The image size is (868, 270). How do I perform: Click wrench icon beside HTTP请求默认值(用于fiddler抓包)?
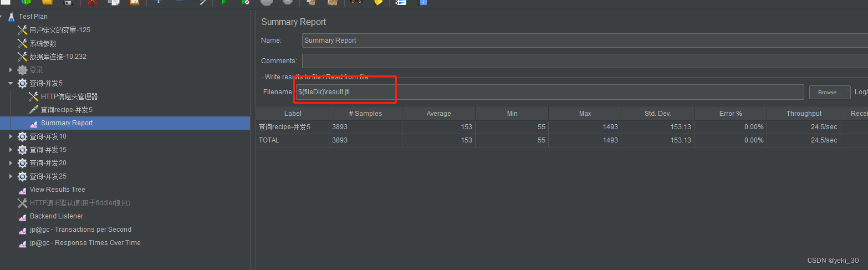pyautogui.click(x=22, y=203)
